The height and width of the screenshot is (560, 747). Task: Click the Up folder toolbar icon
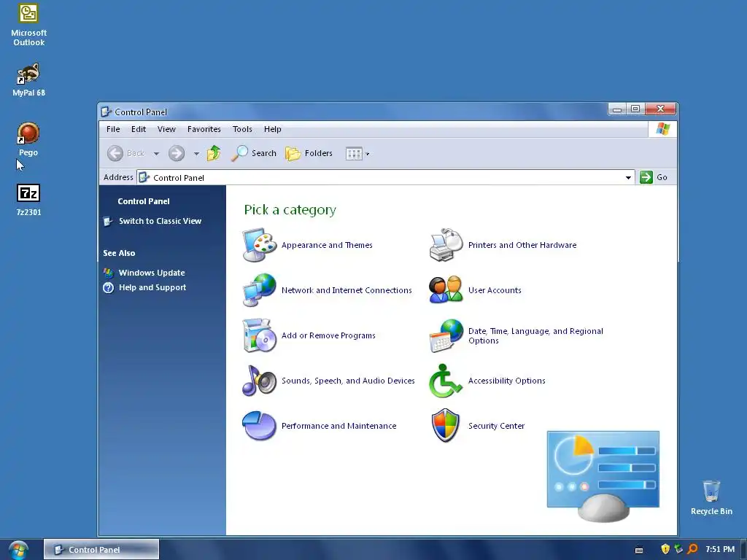point(214,153)
